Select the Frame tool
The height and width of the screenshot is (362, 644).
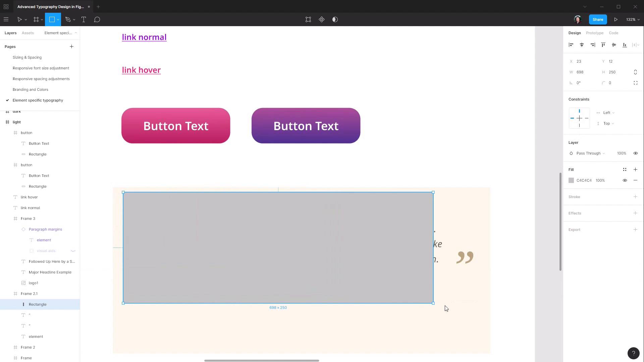36,19
